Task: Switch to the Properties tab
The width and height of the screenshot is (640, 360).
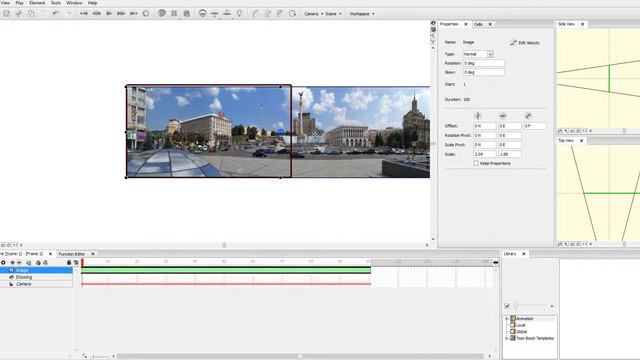Action: [449, 24]
